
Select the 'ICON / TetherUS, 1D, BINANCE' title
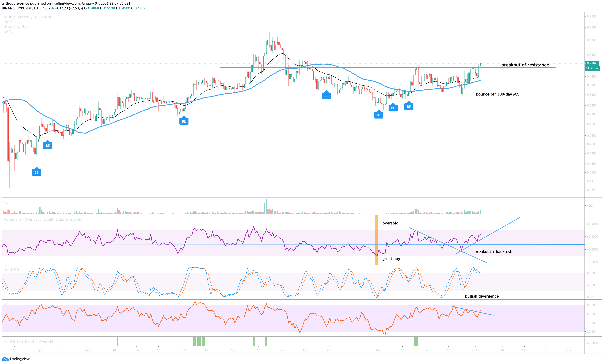[29, 17]
